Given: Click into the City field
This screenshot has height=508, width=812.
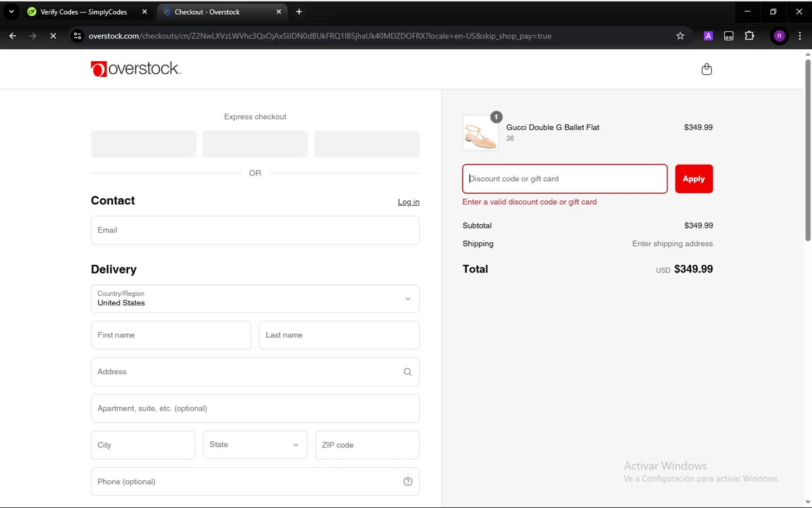Looking at the screenshot, I should coord(143,445).
